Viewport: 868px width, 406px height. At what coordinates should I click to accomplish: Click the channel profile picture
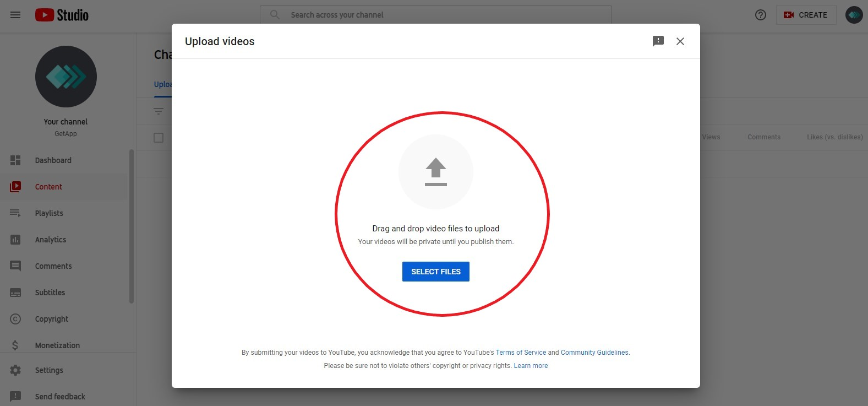point(66,77)
